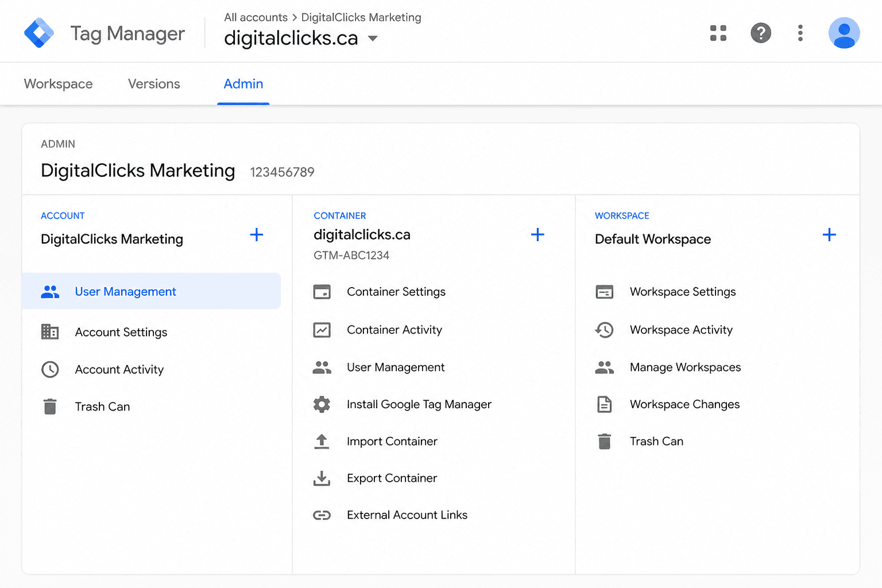882x588 pixels.
Task: Click the account Trash Can icon
Action: (x=50, y=407)
